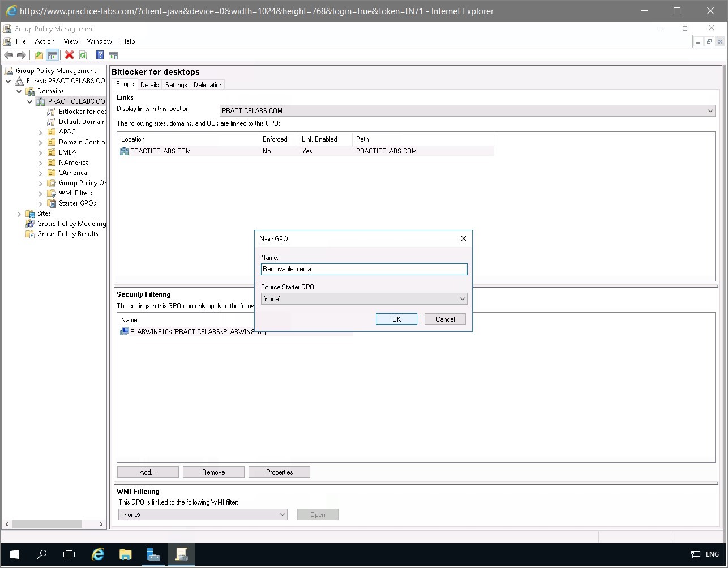This screenshot has width=728, height=568.
Task: Toggle the console tree pane icon
Action: (x=53, y=55)
